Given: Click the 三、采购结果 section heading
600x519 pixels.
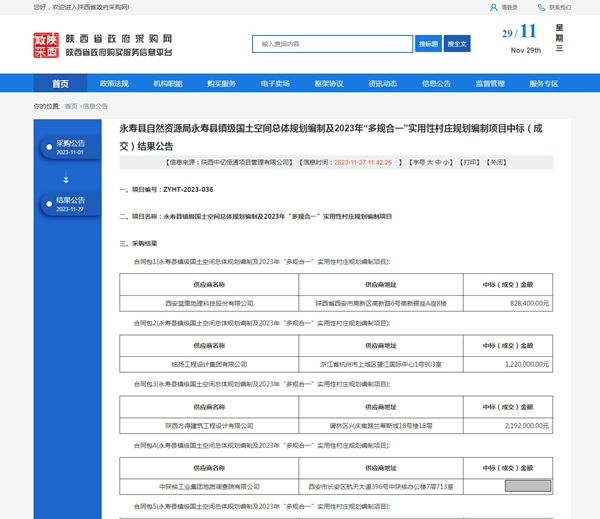Looking at the screenshot, I should (x=139, y=243).
